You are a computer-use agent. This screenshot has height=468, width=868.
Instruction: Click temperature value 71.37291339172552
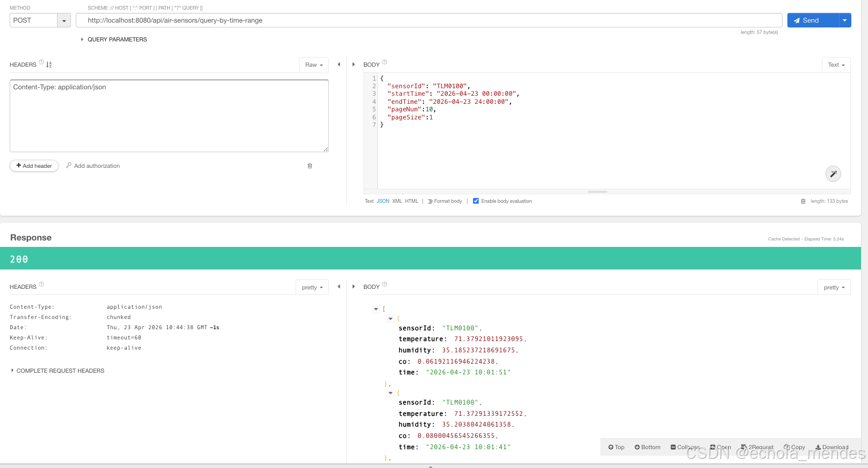(x=489, y=414)
